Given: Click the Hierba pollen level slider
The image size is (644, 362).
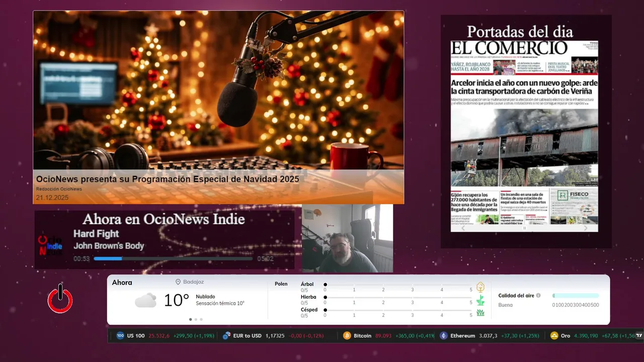Looking at the screenshot, I should (398, 298).
